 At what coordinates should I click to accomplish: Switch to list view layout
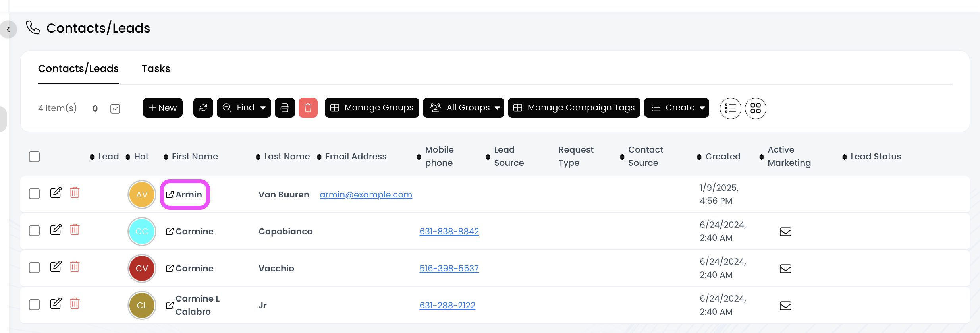[x=730, y=108]
